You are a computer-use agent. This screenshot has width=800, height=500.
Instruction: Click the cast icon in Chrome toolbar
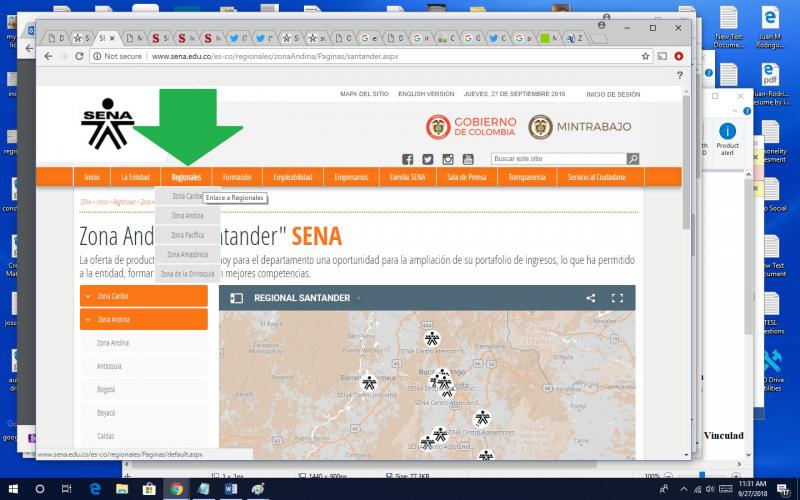pos(662,56)
